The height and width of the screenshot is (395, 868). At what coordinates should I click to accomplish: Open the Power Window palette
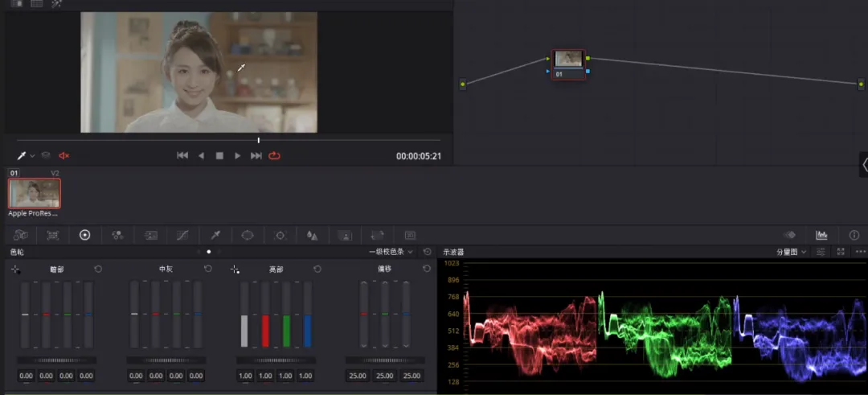[248, 235]
